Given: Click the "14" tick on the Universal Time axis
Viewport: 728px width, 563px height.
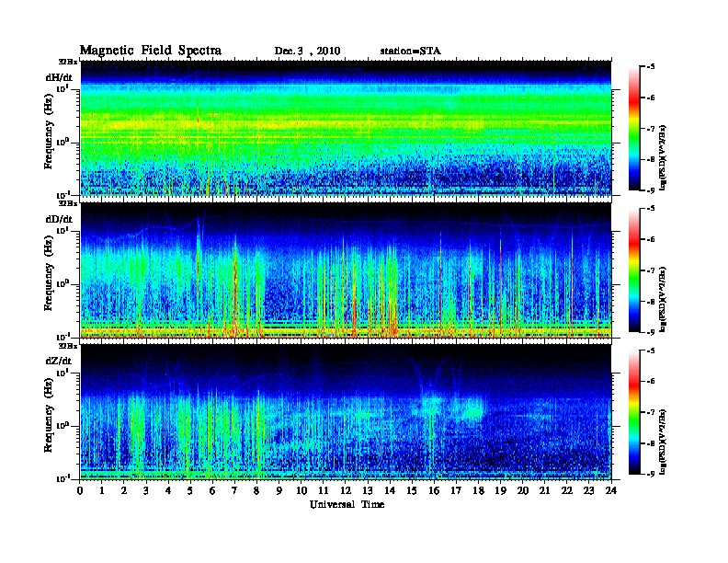Looking at the screenshot, I should click(390, 490).
